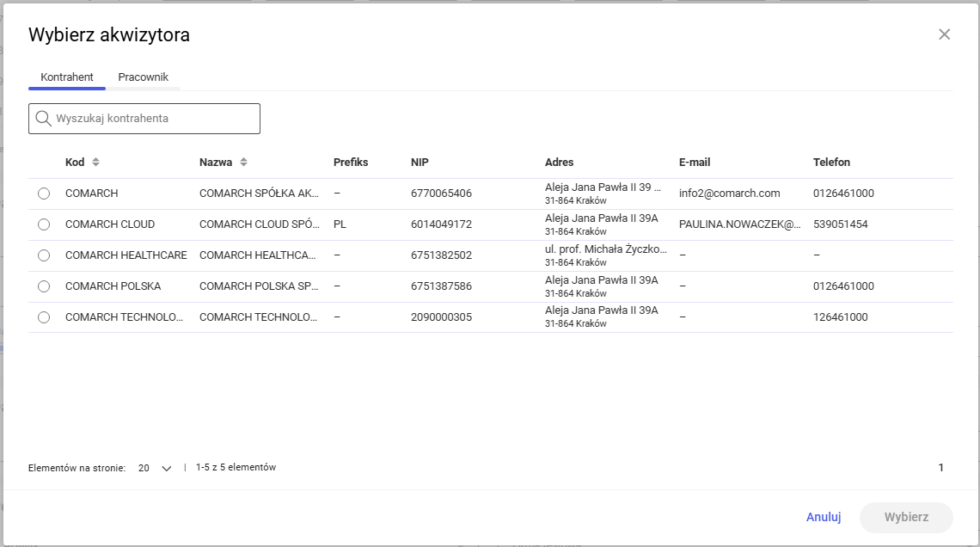
Task: Focus the Wyszukaj kontrahenta search field
Action: (x=144, y=118)
